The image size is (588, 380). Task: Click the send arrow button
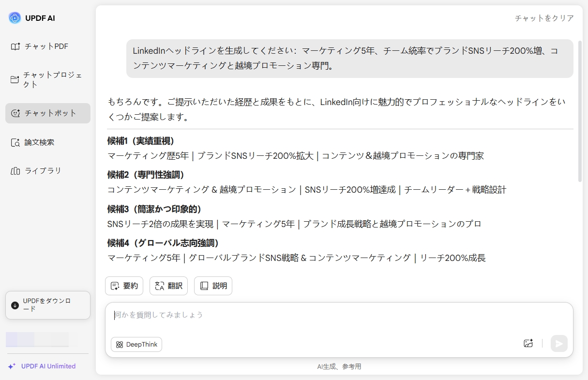(559, 344)
